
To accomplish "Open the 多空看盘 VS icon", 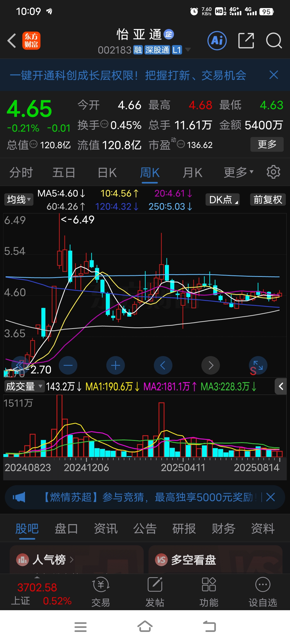I will tap(161, 560).
